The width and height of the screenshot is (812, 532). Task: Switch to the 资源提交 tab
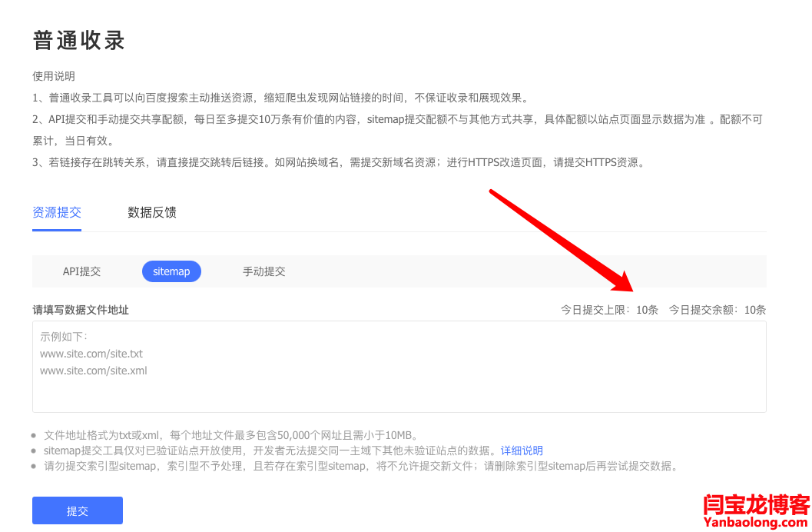[x=57, y=212]
